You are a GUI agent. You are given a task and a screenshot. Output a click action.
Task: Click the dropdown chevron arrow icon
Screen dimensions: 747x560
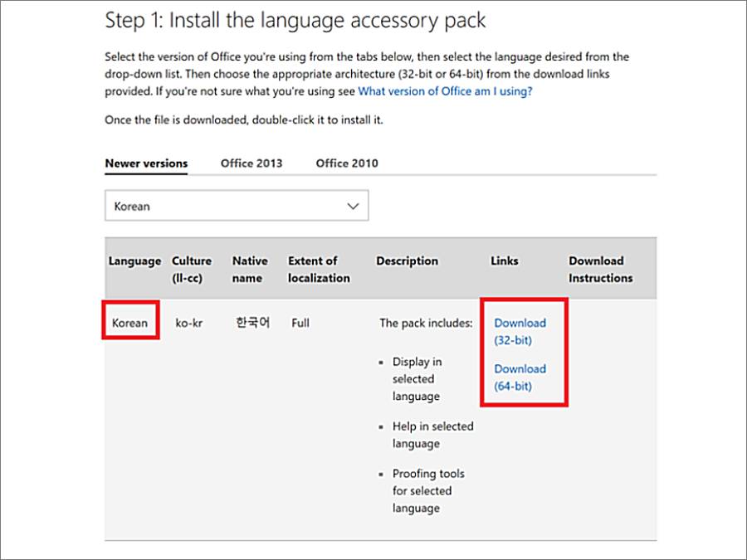(353, 207)
